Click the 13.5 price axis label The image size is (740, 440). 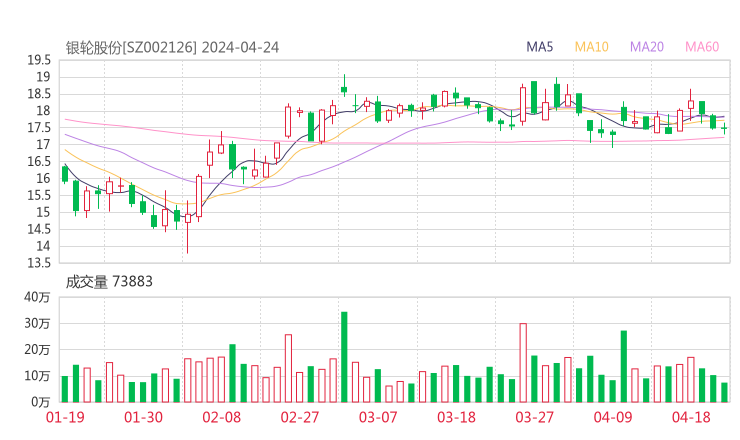39,263
